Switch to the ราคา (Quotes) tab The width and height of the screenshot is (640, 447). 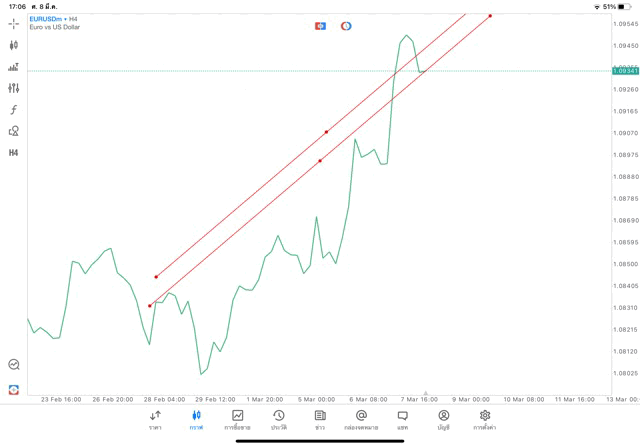point(155,419)
